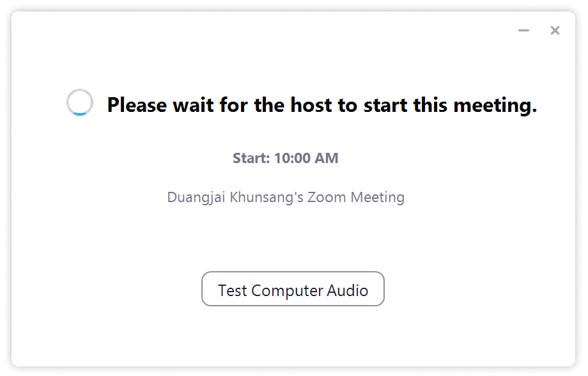Viewport: 588px width, 376px height.
Task: Click the loading spinner circle
Action: [x=80, y=102]
